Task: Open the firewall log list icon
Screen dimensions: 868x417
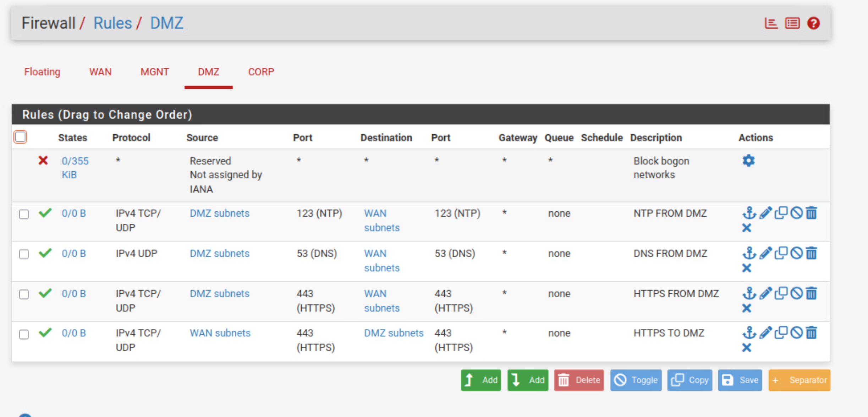Action: 792,23
